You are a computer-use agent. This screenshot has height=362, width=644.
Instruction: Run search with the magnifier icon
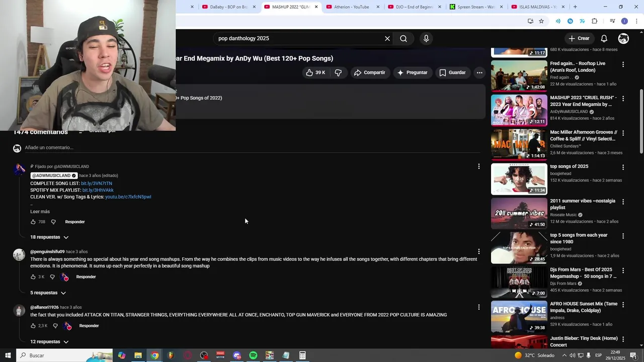404,38
